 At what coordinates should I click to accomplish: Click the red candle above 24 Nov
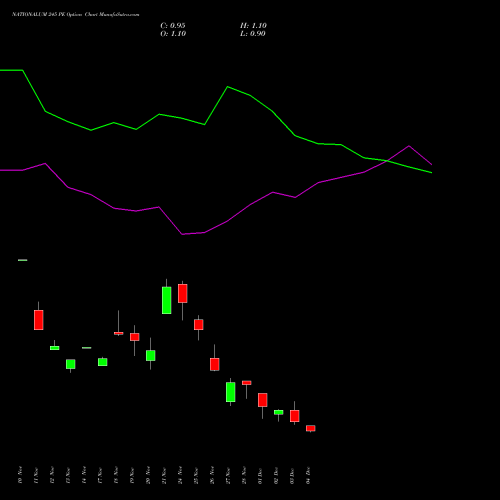(183, 293)
